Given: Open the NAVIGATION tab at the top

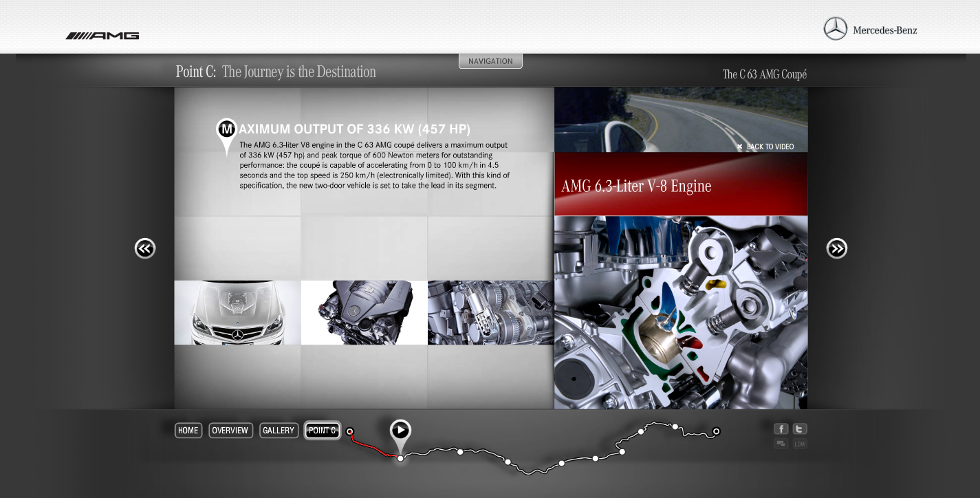Looking at the screenshot, I should pyautogui.click(x=490, y=61).
